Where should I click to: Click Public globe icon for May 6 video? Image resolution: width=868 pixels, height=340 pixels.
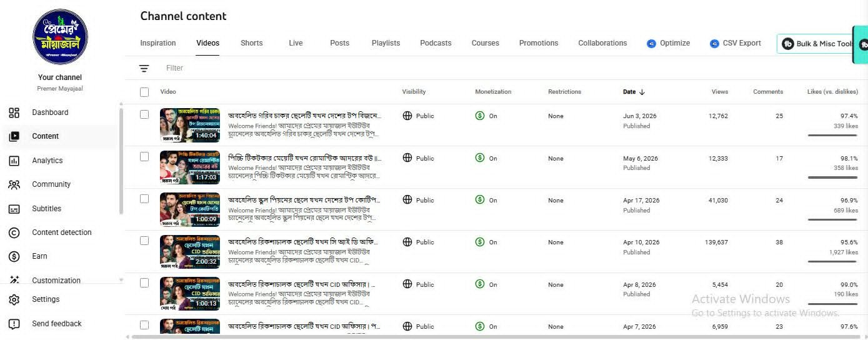(x=407, y=158)
